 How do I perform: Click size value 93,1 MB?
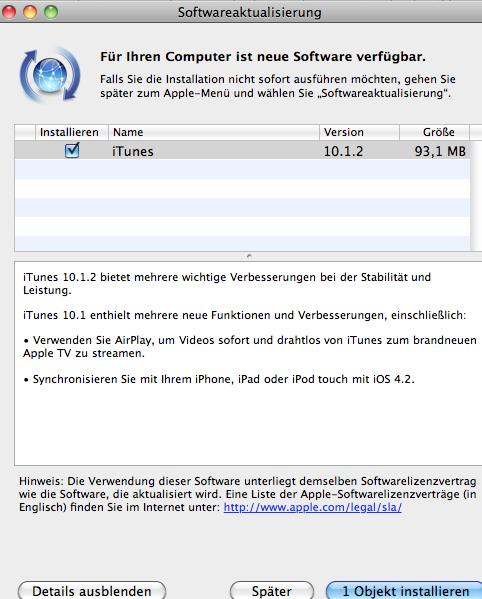point(440,152)
